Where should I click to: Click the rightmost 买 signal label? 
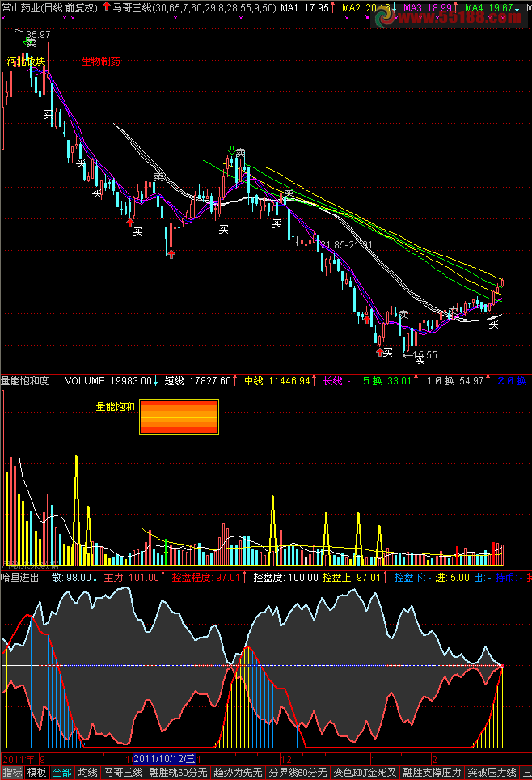[493, 324]
